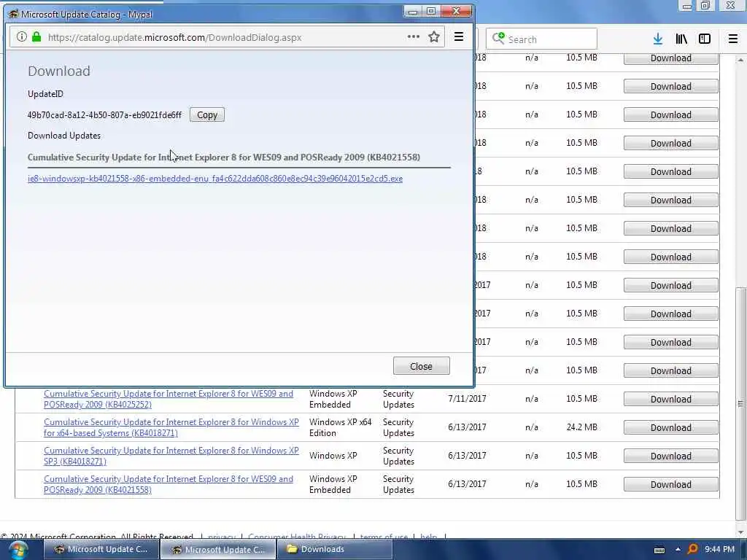Open the downloads arrow in main browser toolbar
The height and width of the screenshot is (560, 747).
[x=657, y=39]
